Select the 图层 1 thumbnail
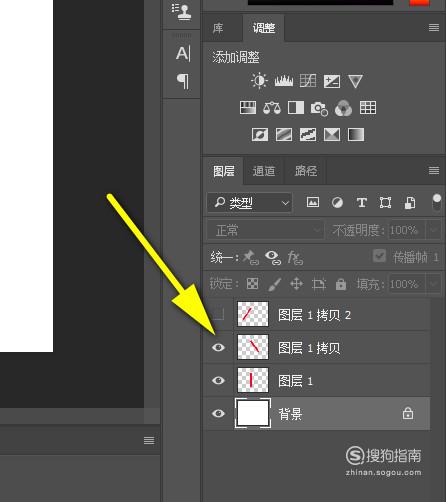The width and height of the screenshot is (446, 502). 253,380
